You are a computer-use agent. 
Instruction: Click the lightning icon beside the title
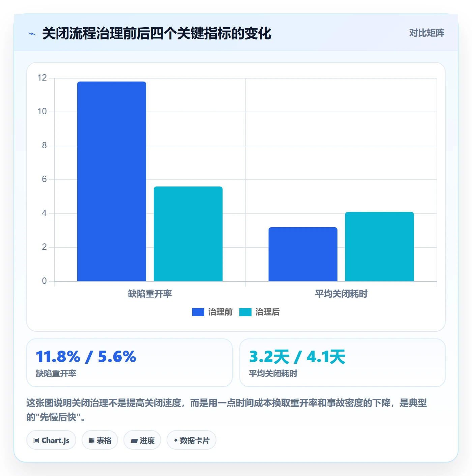coord(32,34)
